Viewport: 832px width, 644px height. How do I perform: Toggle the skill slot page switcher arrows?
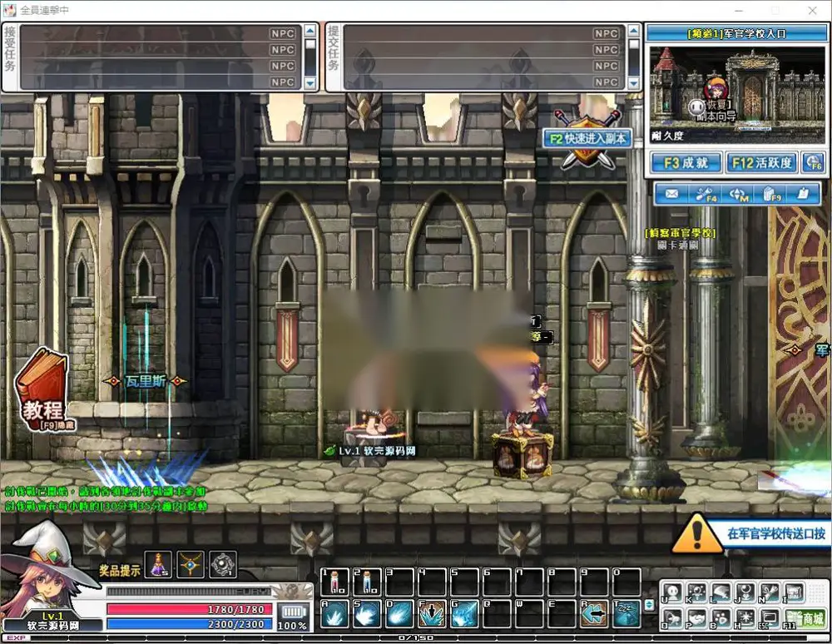[x=649, y=605]
